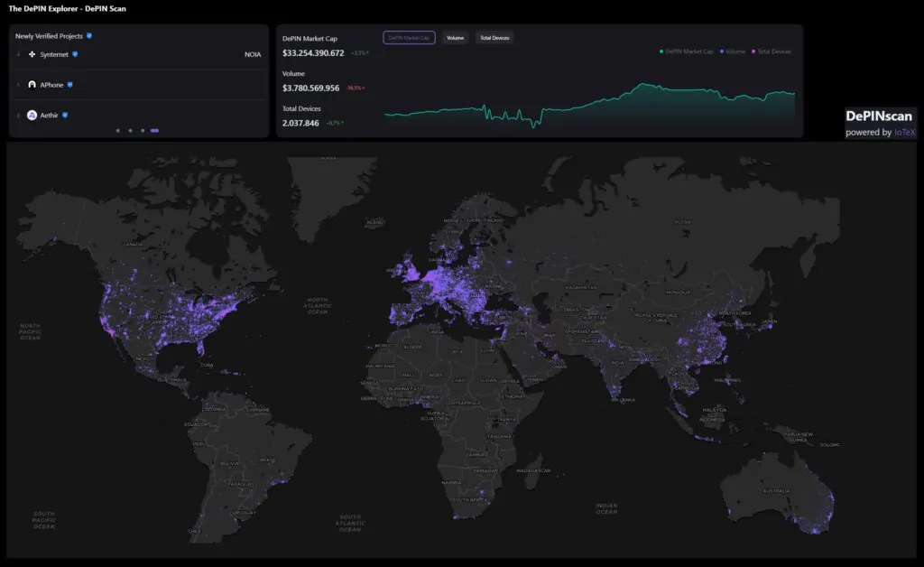Viewport: 924px width, 567px height.
Task: Click the verified badge next to Aethir
Action: pyautogui.click(x=65, y=116)
